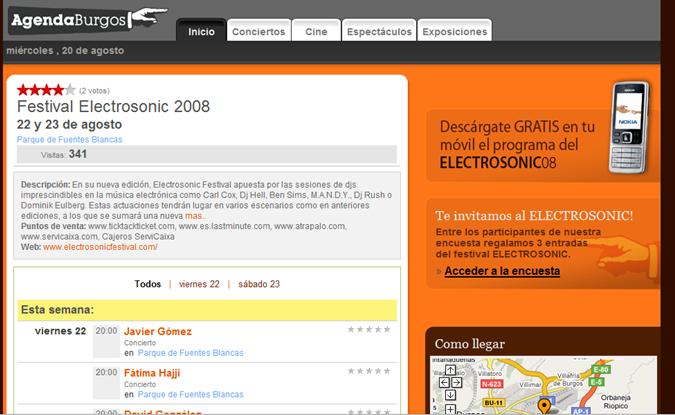The image size is (675, 415).
Task: Click the orange location marker on map
Action: (x=544, y=406)
